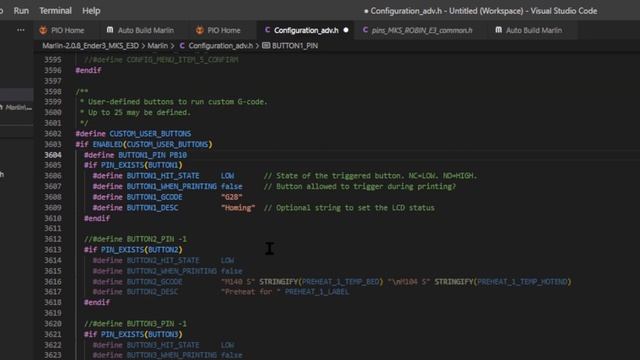This screenshot has height=360, width=640.
Task: Click Configuration_adv.h breadcrumb segment
Action: click(x=220, y=46)
